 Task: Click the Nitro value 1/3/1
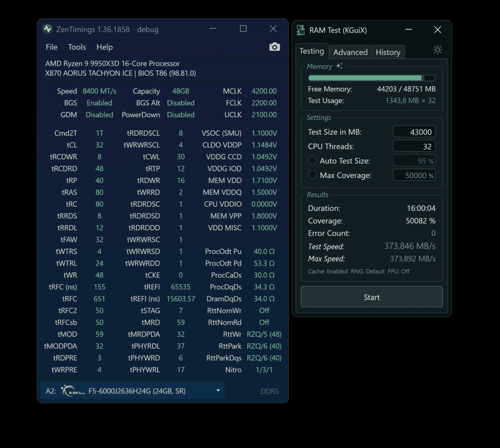tap(264, 370)
